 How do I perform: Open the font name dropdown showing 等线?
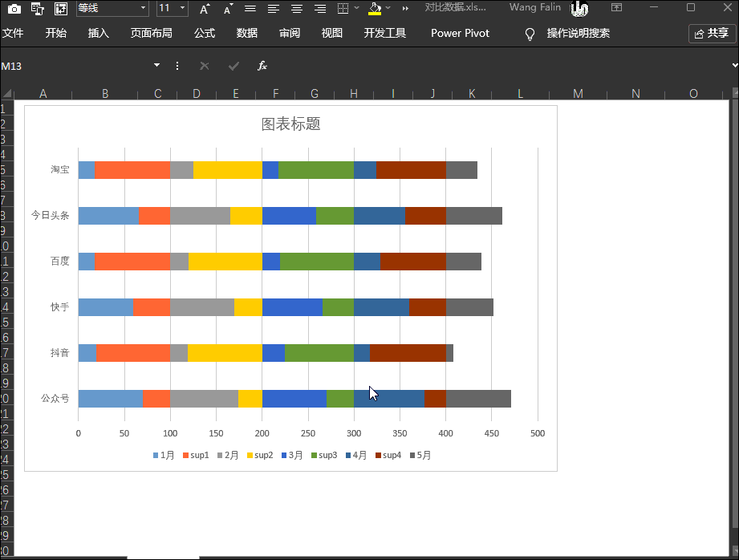coord(144,8)
